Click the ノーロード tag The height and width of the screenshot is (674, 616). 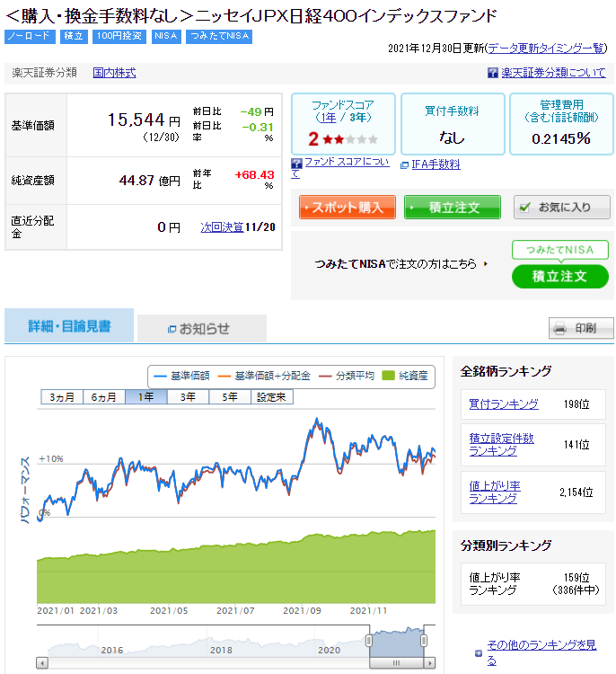pos(30,37)
